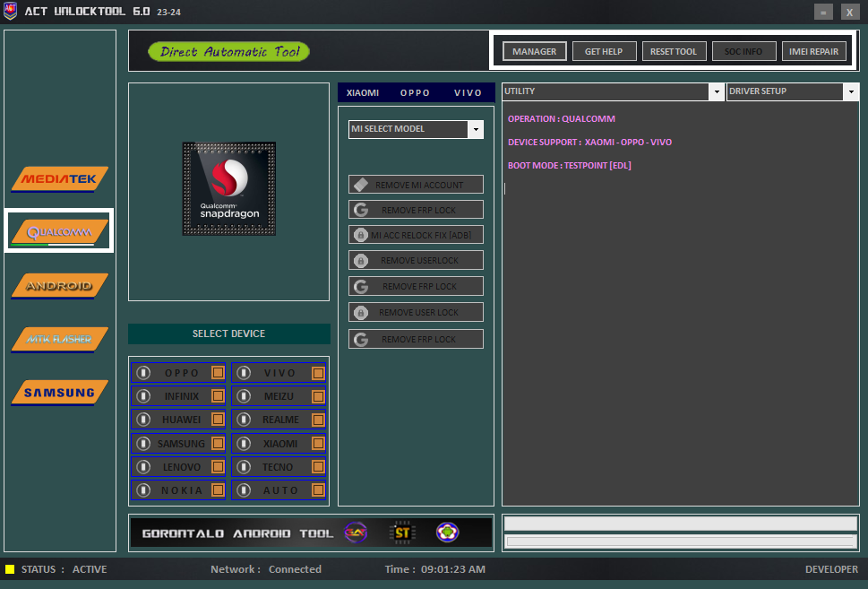Viewport: 868px width, 589px height.
Task: Click the RESET TOOL button
Action: tap(674, 51)
